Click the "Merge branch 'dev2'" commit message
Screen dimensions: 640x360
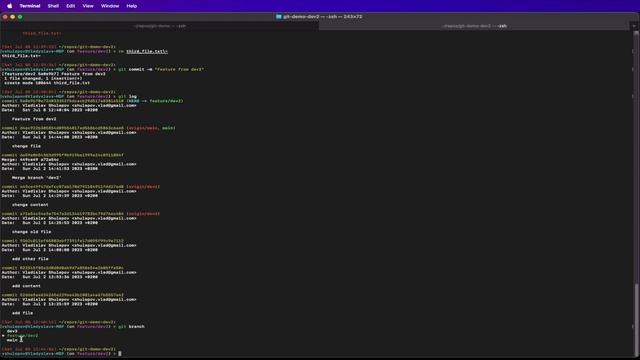coord(37,178)
